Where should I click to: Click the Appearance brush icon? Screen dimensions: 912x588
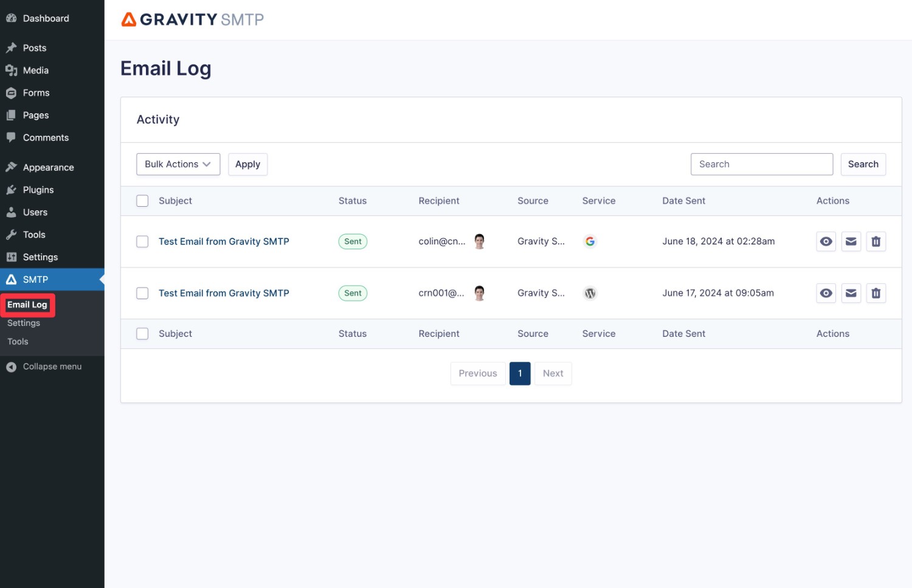pos(11,167)
